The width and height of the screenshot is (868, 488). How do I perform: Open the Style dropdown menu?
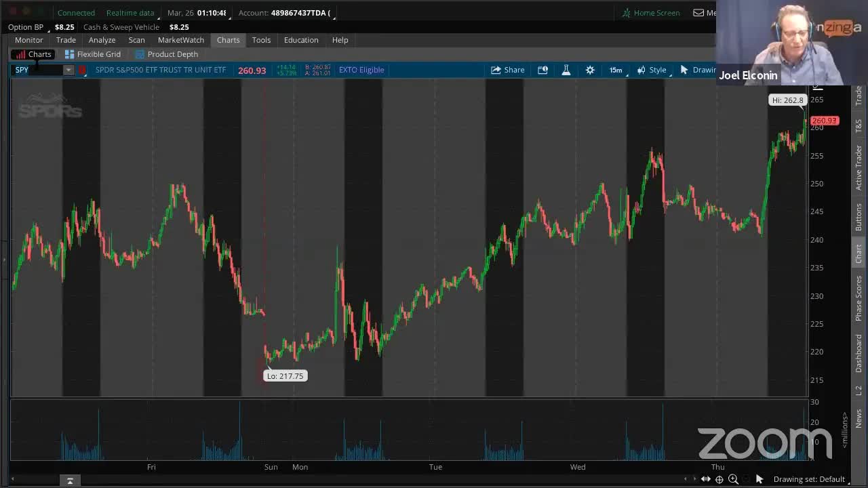point(652,70)
